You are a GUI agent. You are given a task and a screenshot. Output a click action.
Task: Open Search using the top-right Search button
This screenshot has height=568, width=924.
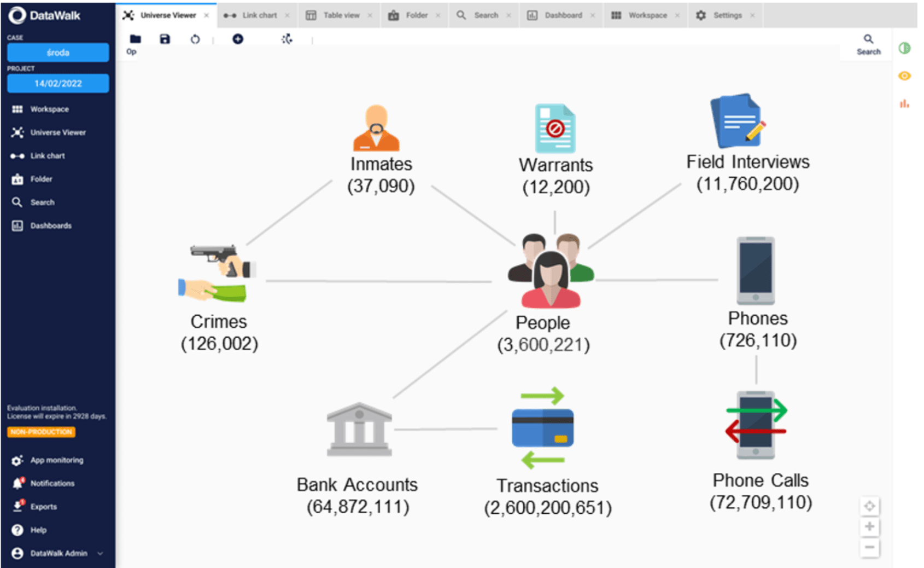[868, 44]
